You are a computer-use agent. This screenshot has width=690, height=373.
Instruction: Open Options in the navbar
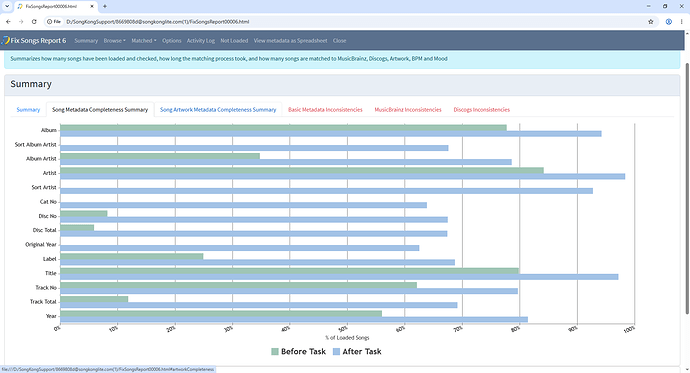click(172, 40)
